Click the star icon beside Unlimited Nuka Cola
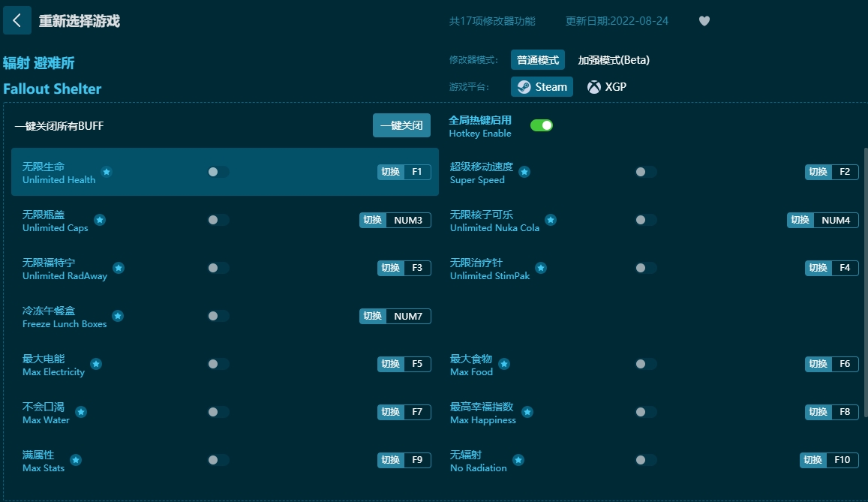Screen dimensions: 868x502 (x=550, y=220)
